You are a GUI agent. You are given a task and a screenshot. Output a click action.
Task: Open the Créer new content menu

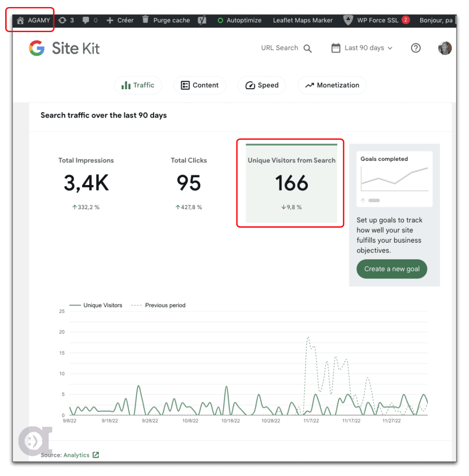click(120, 20)
